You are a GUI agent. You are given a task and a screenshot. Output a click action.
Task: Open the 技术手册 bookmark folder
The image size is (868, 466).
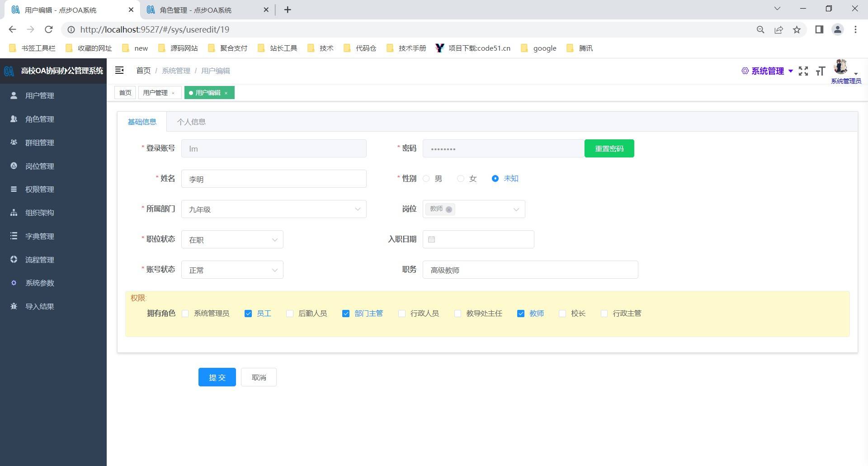[x=406, y=48]
